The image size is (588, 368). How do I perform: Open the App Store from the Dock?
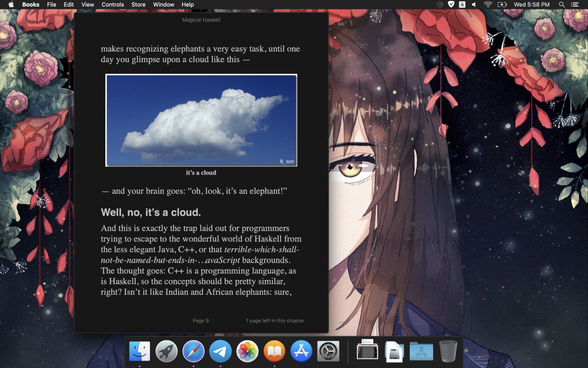coord(301,351)
